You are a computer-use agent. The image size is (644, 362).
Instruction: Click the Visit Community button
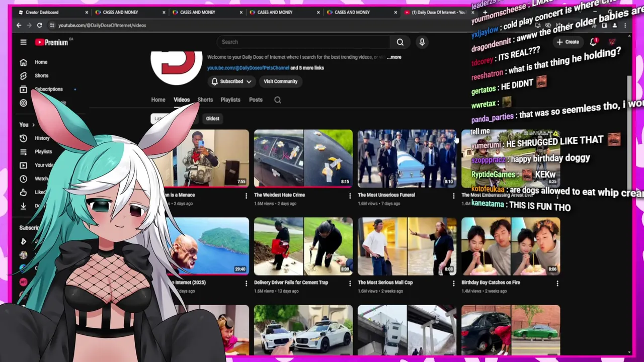(281, 81)
